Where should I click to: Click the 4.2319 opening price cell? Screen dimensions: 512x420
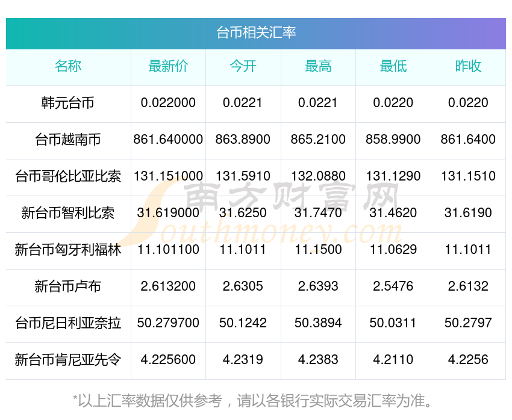click(243, 360)
